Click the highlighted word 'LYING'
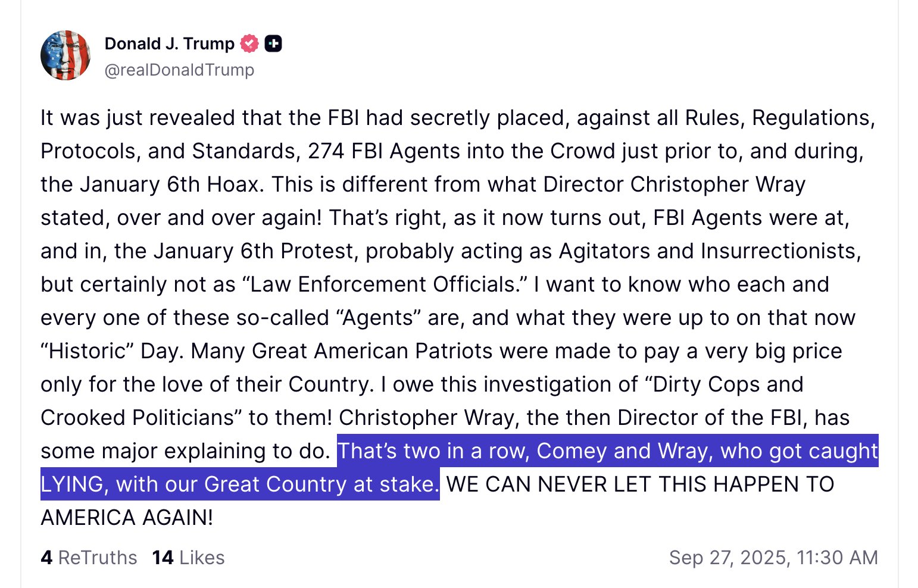This screenshot has height=588, width=918. click(x=72, y=484)
